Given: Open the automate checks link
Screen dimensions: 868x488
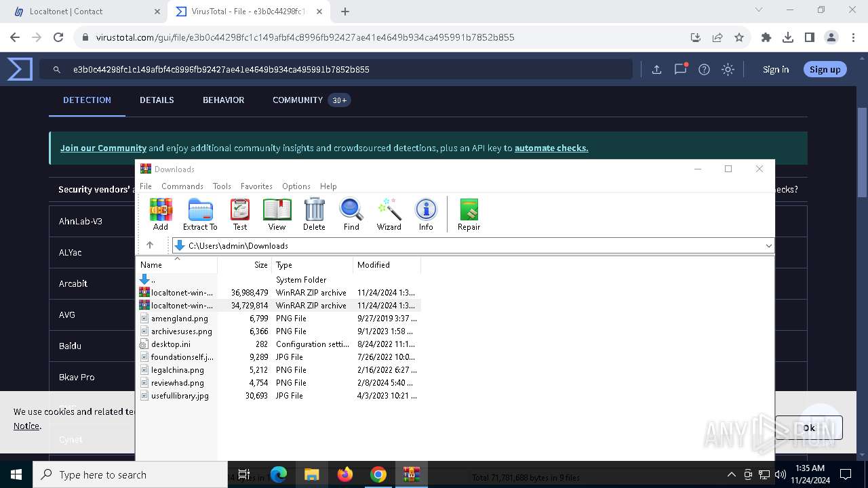Looking at the screenshot, I should pyautogui.click(x=551, y=148).
